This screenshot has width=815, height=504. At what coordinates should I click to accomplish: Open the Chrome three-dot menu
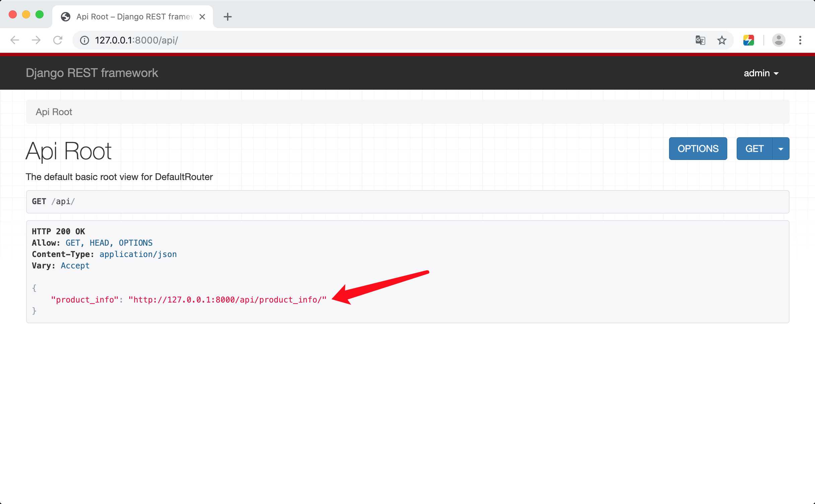pyautogui.click(x=800, y=40)
